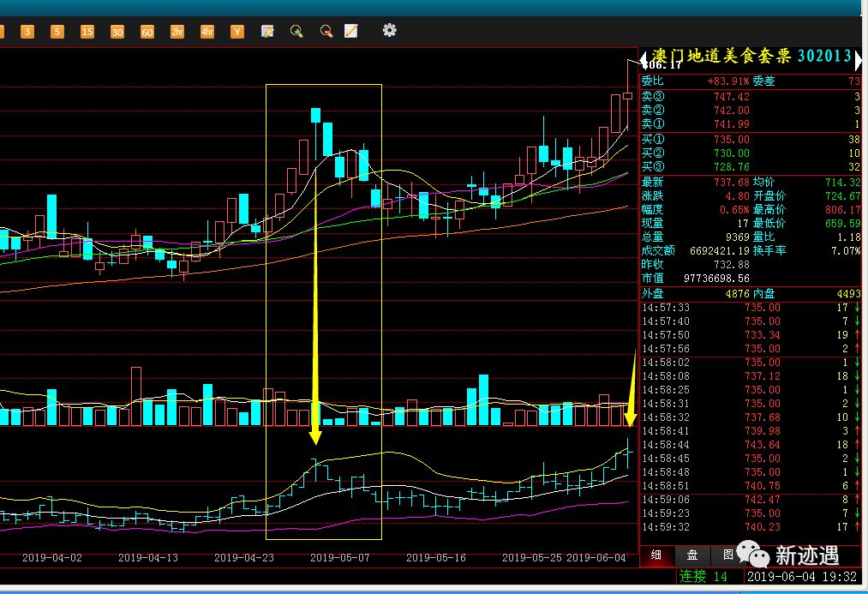Switch to the 图 tab
This screenshot has width=868, height=594.
click(728, 555)
